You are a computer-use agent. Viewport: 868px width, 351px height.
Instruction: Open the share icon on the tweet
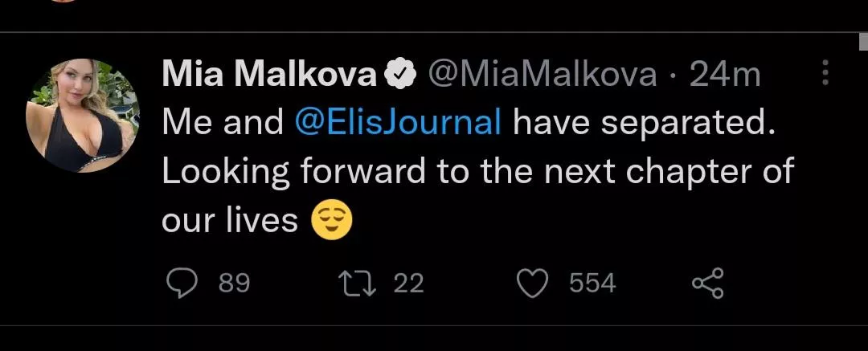[708, 283]
